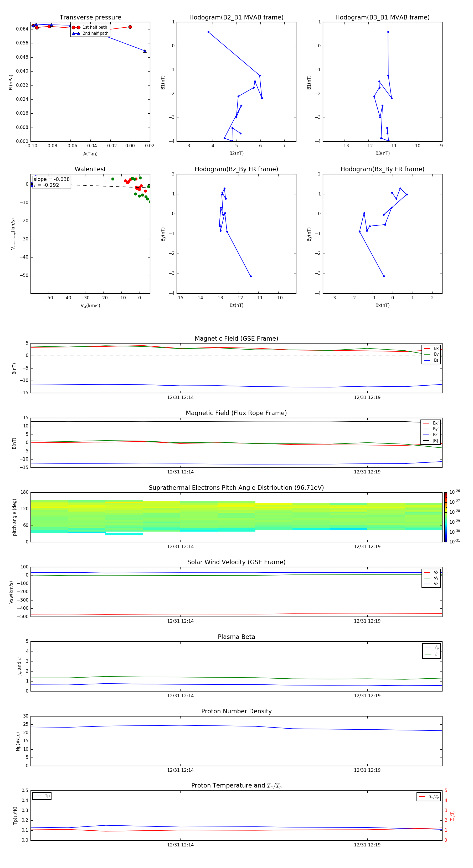Screen dimensions: 473x868
Task: Click the 'Plasma Beta' panel title
Action: [236, 637]
